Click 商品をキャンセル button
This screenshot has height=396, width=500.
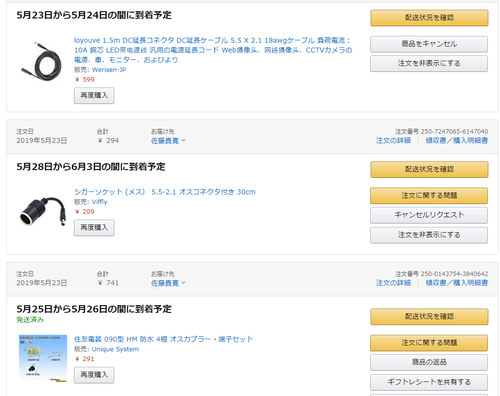click(x=429, y=44)
